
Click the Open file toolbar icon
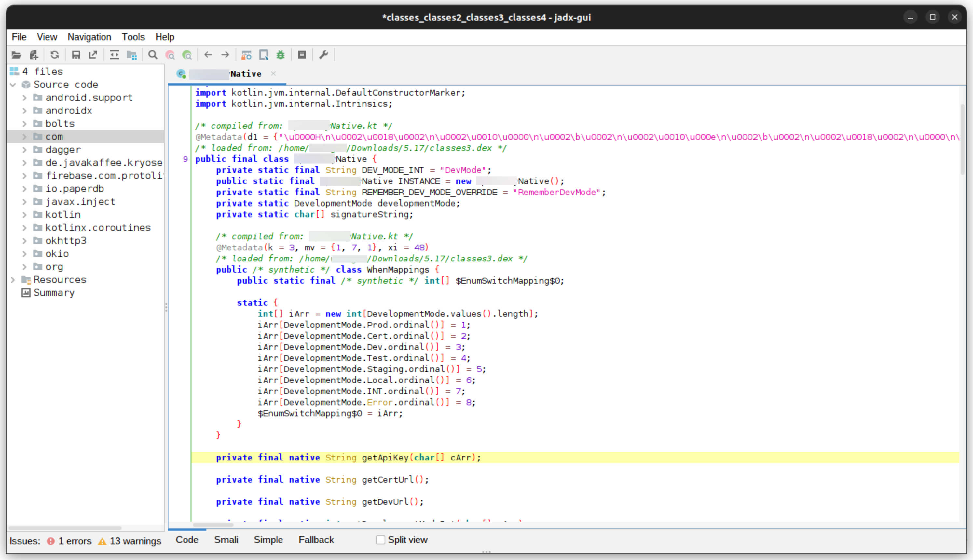[16, 55]
